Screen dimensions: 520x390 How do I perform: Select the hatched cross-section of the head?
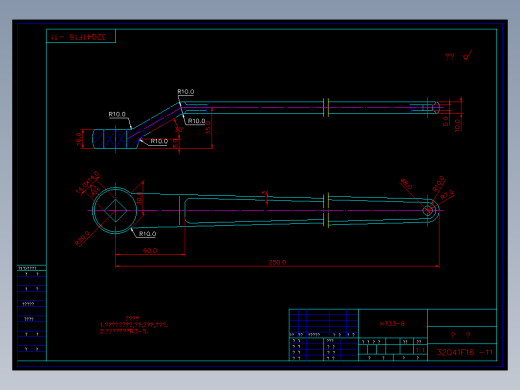pos(115,139)
